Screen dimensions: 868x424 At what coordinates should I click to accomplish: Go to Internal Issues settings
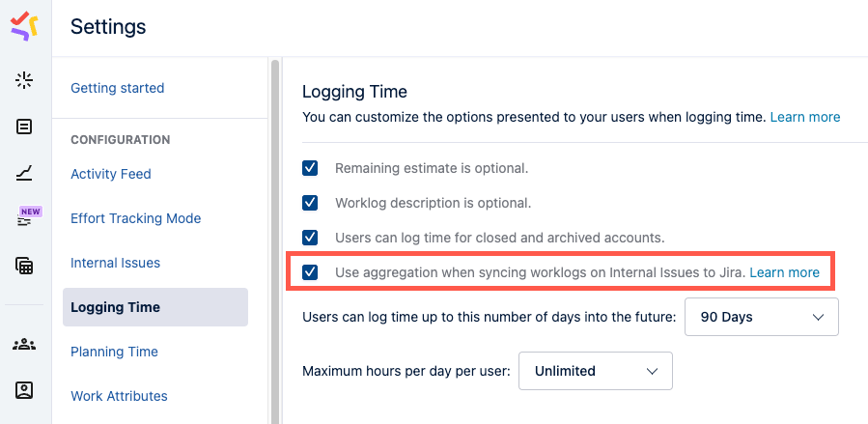[115, 263]
